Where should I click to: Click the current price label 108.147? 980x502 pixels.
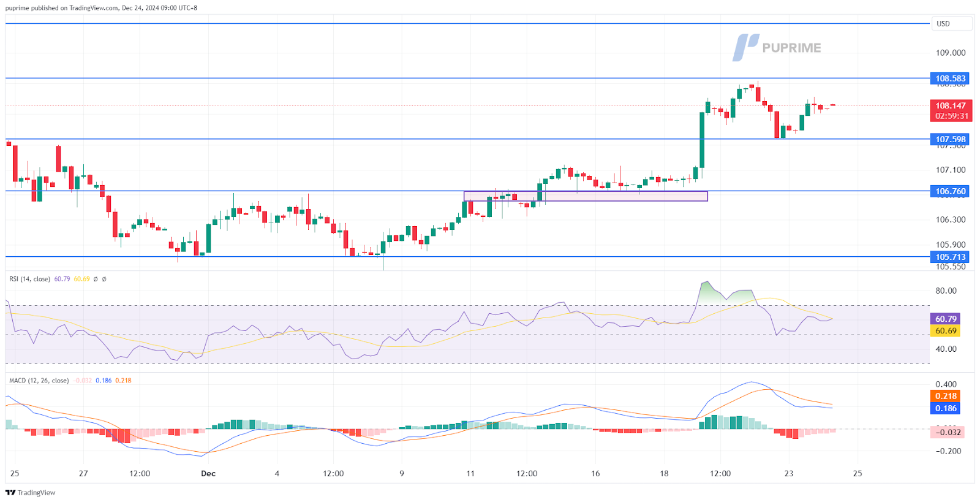point(951,106)
